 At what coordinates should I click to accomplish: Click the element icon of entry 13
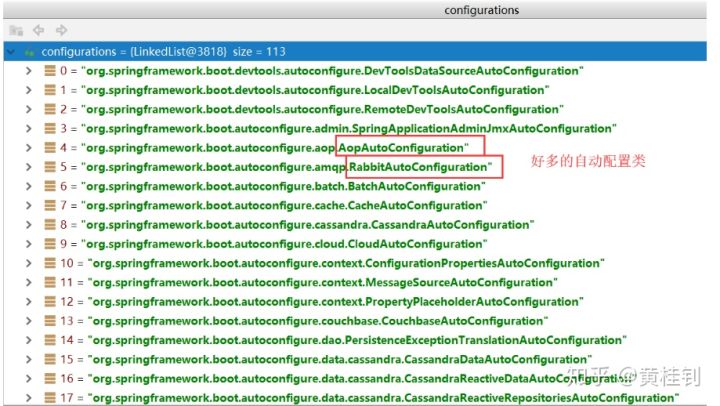pos(50,321)
